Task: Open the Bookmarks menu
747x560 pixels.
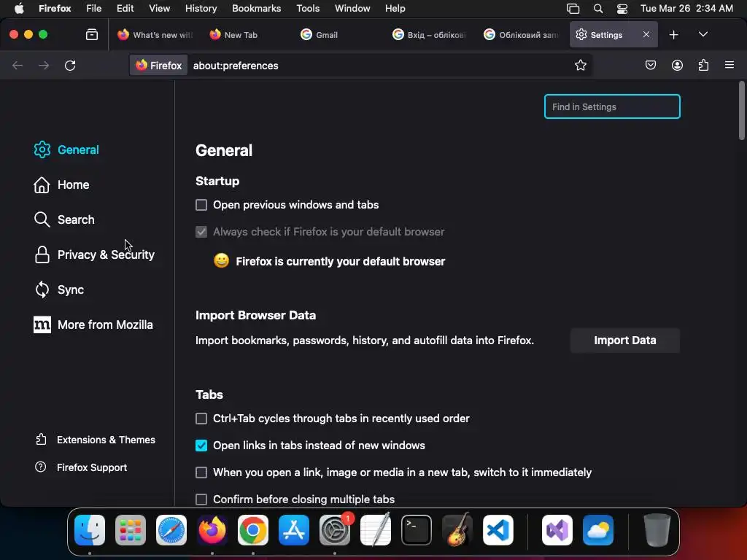Action: click(x=256, y=9)
